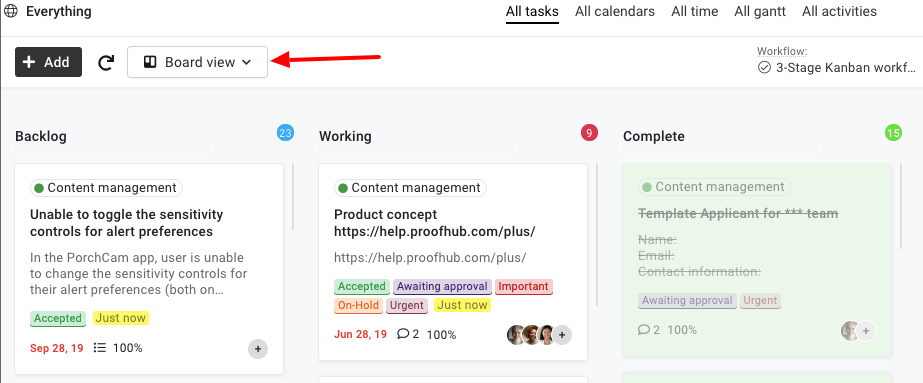Click the workflow checkmark icon near 3-Stage Kanban
This screenshot has width=923, height=383.
(x=764, y=68)
